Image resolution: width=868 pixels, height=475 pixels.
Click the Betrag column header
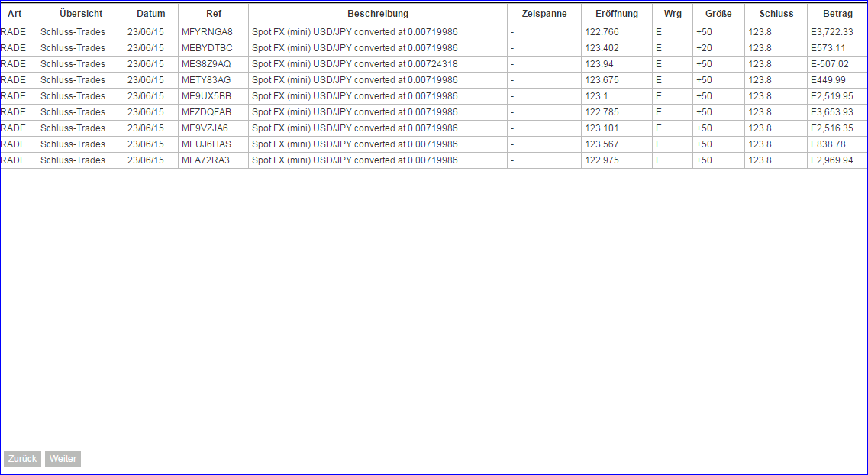837,14
